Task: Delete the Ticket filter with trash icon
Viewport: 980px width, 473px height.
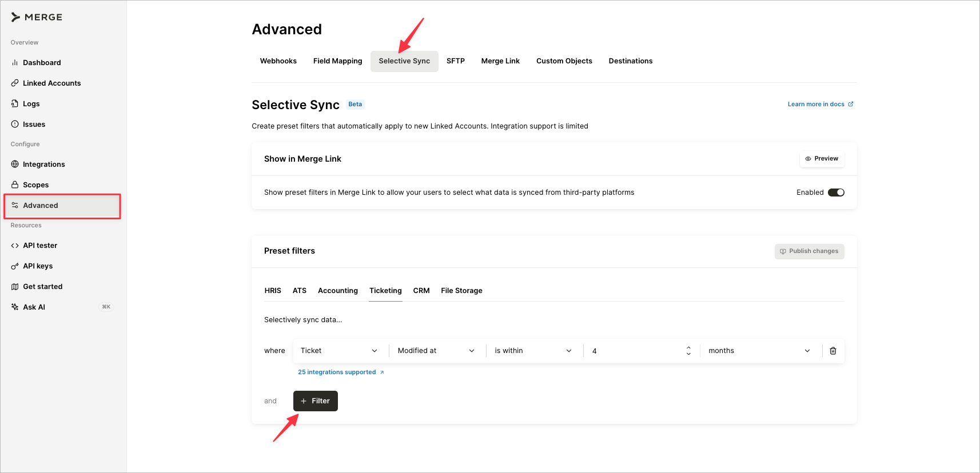Action: pos(833,351)
